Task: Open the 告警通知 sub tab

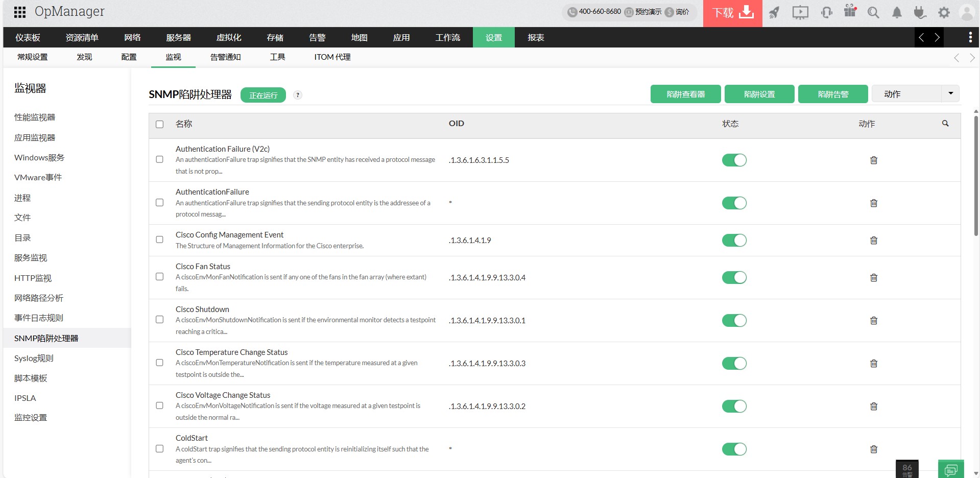Action: point(225,57)
